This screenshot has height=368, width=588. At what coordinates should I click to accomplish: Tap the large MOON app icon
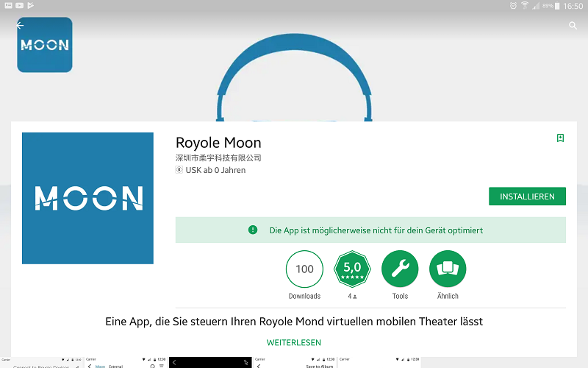(87, 198)
